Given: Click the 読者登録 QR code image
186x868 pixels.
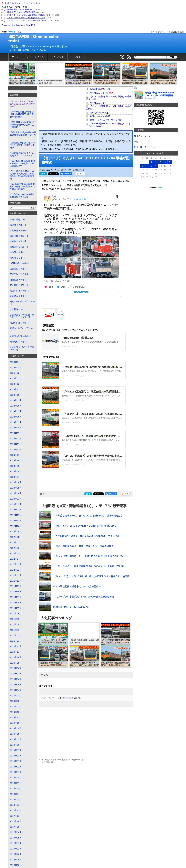Looking at the screenshot, I should click(156, 117).
